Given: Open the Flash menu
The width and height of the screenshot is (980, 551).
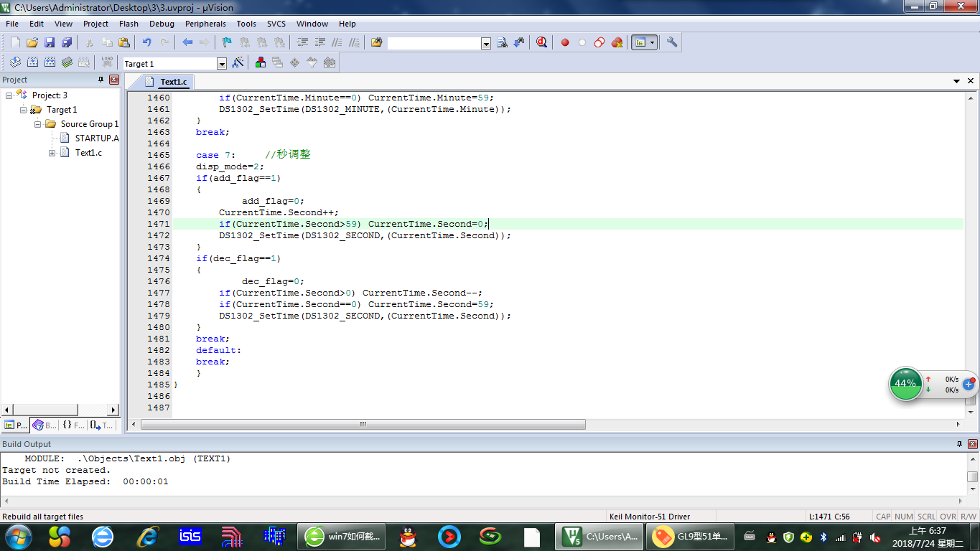Looking at the screenshot, I should click(129, 24).
